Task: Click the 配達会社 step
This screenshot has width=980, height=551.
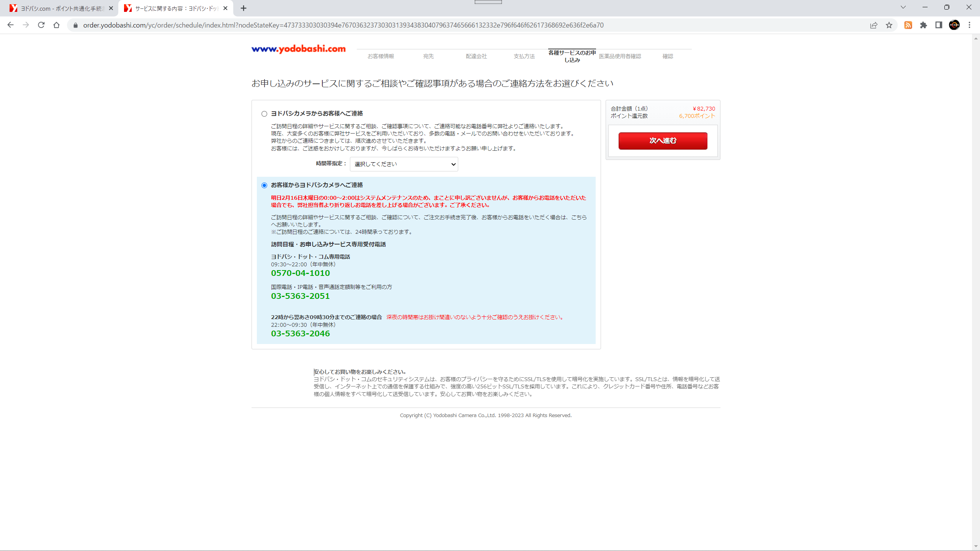Action: pyautogui.click(x=476, y=56)
